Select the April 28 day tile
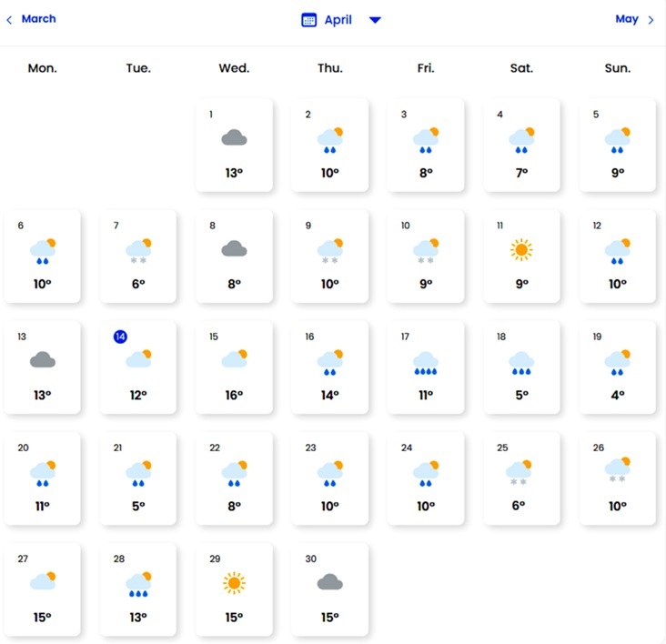The image size is (666, 644). pos(138,590)
